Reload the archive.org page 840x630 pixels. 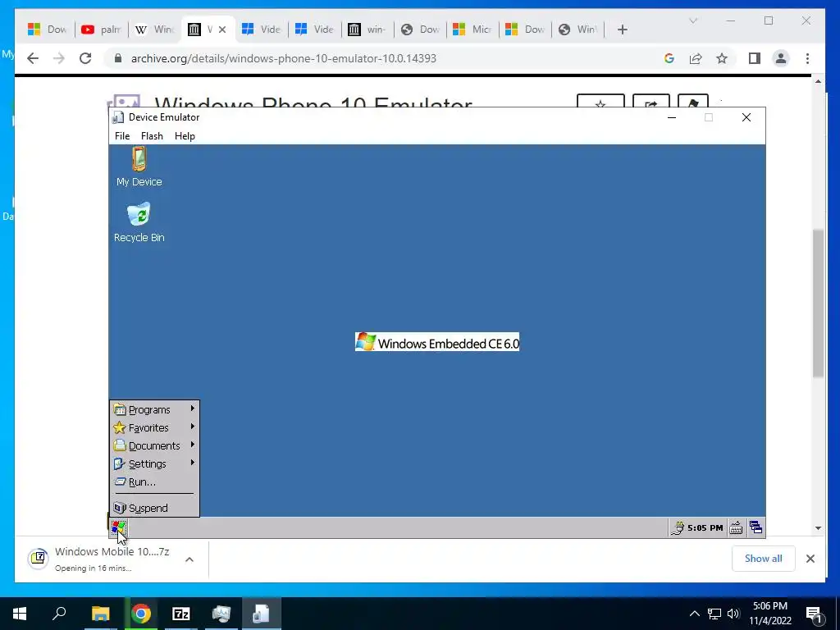click(x=85, y=58)
